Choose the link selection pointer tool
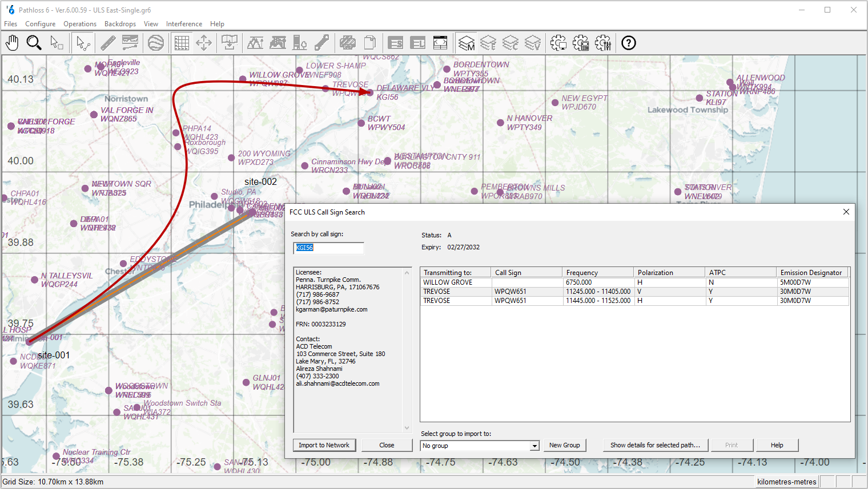This screenshot has height=489, width=868. coord(83,43)
